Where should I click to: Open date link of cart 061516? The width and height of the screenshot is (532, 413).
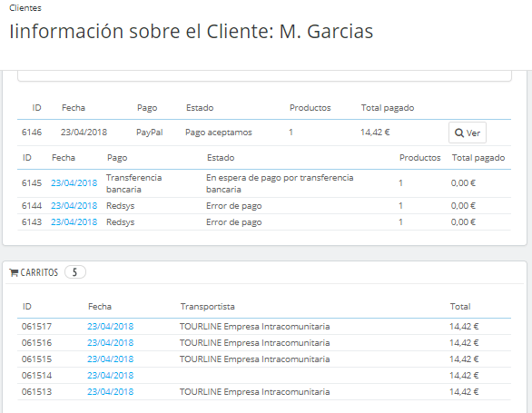[x=110, y=343]
